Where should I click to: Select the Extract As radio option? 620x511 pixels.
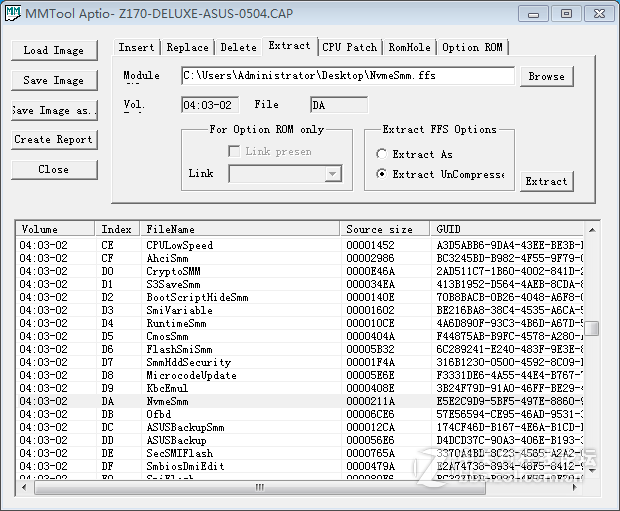382,154
